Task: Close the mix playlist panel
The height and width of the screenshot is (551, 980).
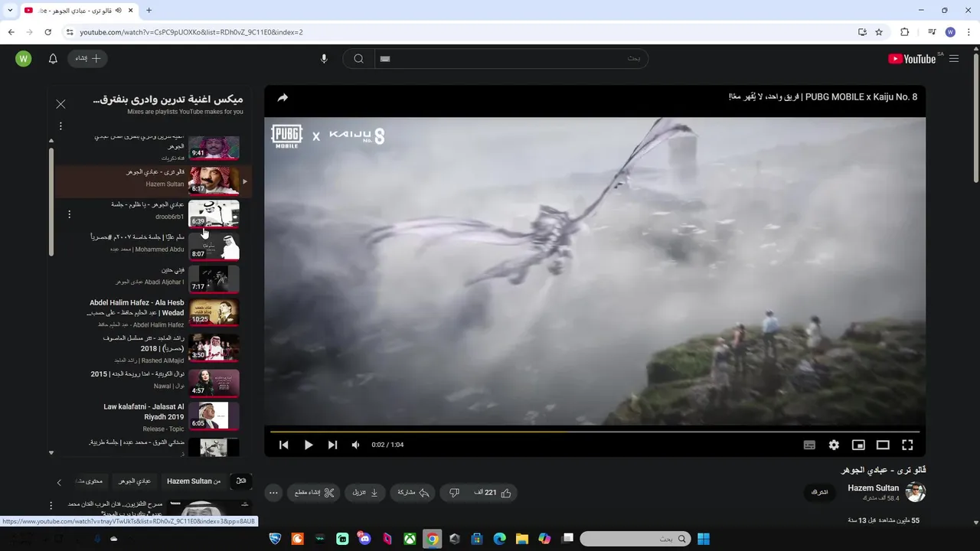Action: coord(60,104)
